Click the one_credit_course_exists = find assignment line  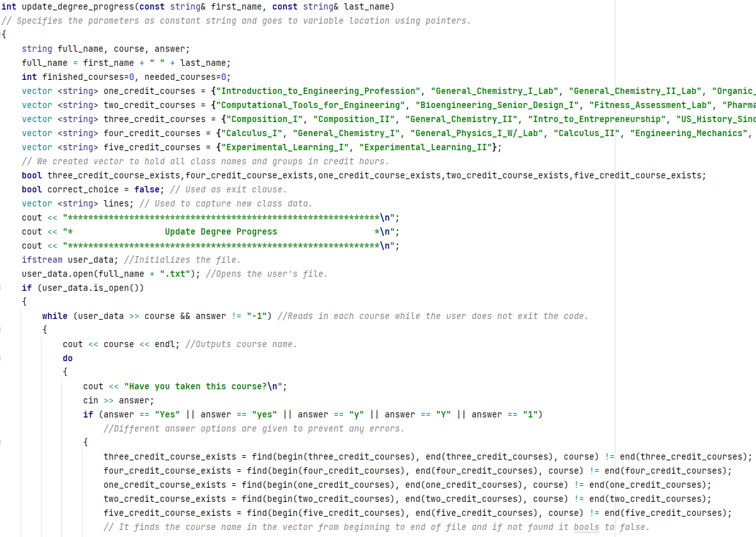pos(408,485)
